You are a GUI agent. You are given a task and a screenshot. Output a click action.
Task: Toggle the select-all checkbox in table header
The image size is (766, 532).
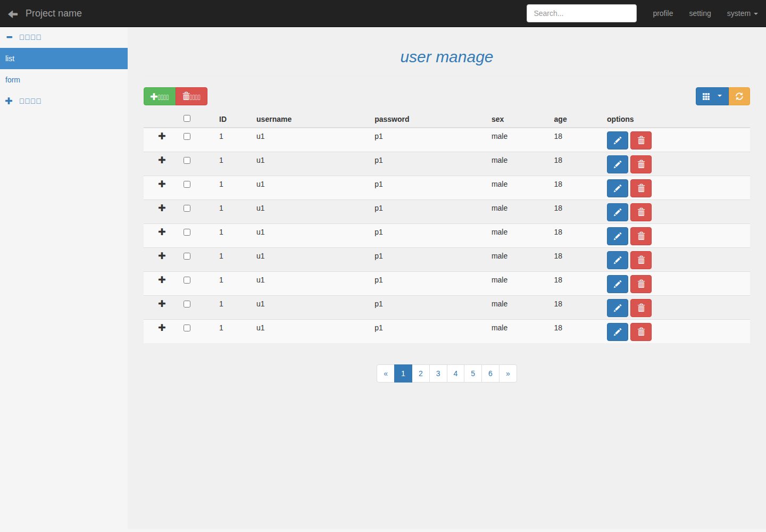[x=187, y=119]
